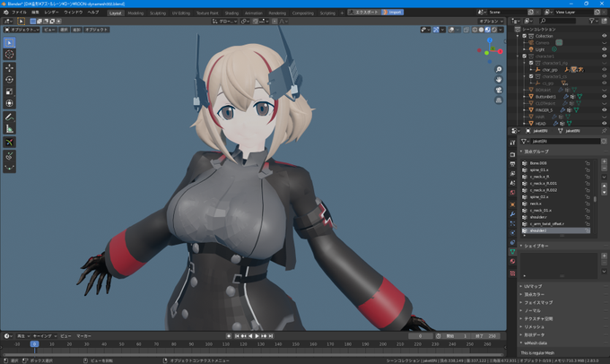Viewport: 610px width, 364px height.
Task: Switch to the Modeling workspace tab
Action: click(x=135, y=13)
